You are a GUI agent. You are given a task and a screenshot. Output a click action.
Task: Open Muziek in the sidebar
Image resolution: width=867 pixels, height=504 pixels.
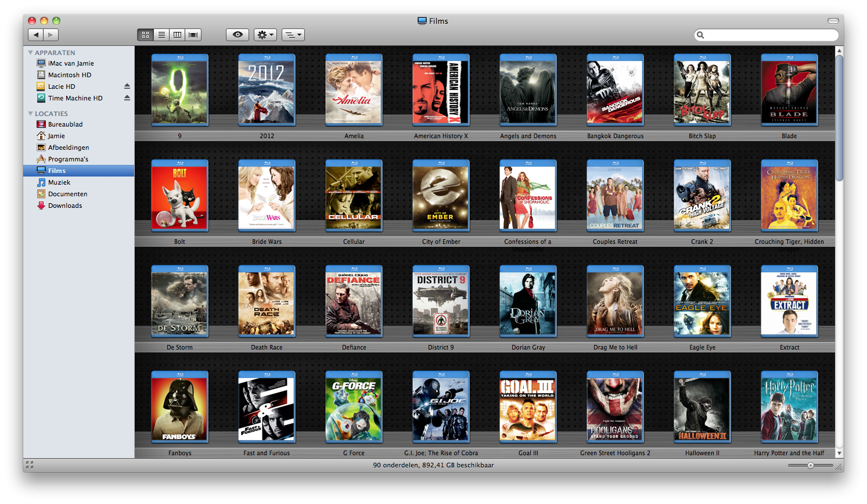point(78,182)
